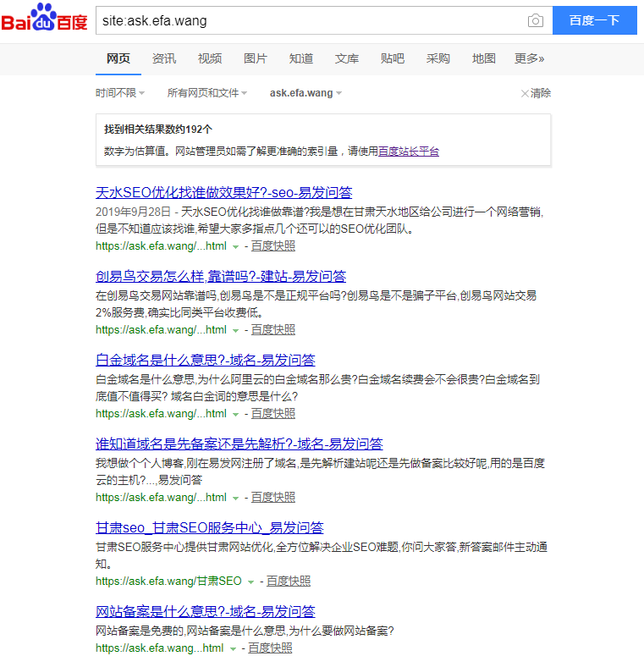Click URL https://ask.efa.wang/甘肃SEO
This screenshot has height=656, width=644.
tap(168, 582)
